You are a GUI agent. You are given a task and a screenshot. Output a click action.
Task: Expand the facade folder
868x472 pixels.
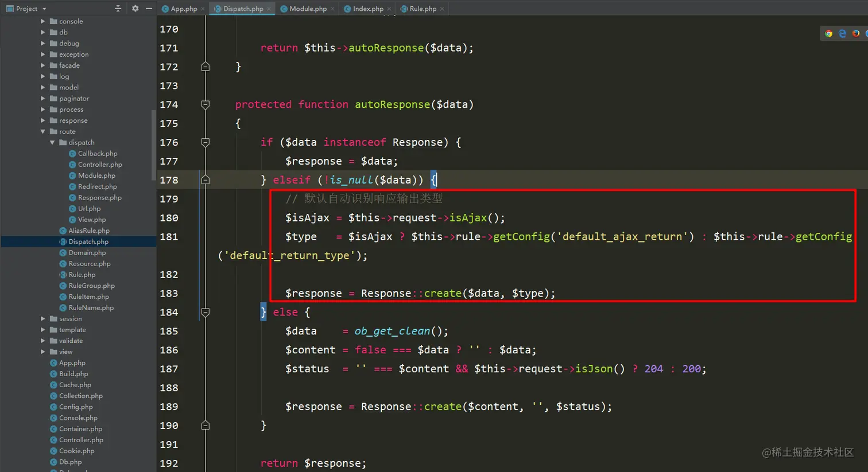tap(42, 65)
